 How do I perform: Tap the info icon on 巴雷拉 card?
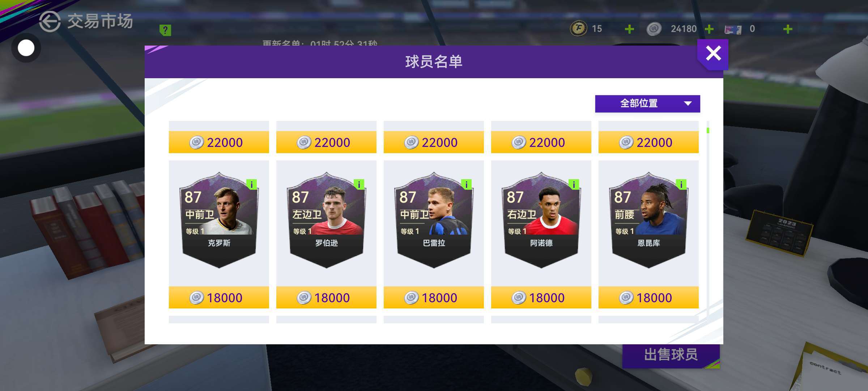[467, 185]
